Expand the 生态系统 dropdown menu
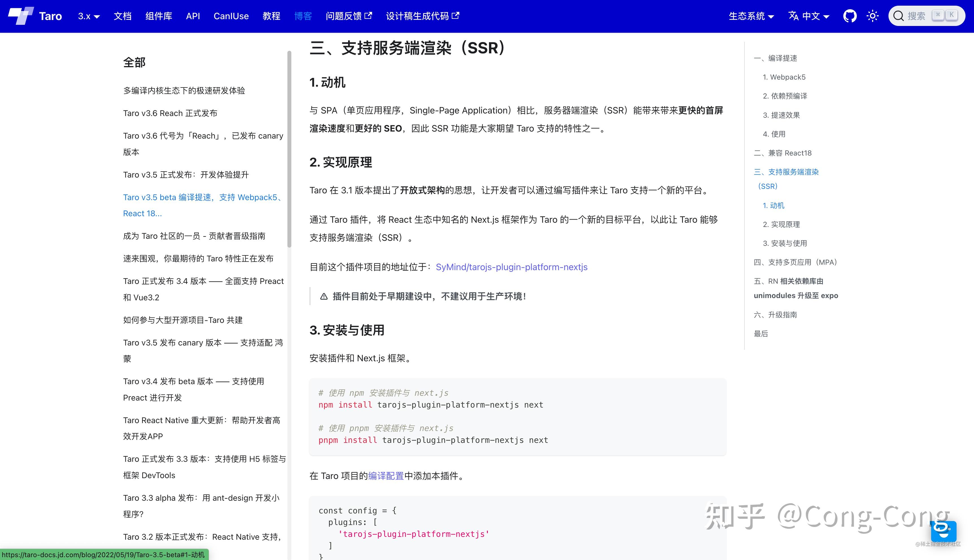 (x=750, y=16)
